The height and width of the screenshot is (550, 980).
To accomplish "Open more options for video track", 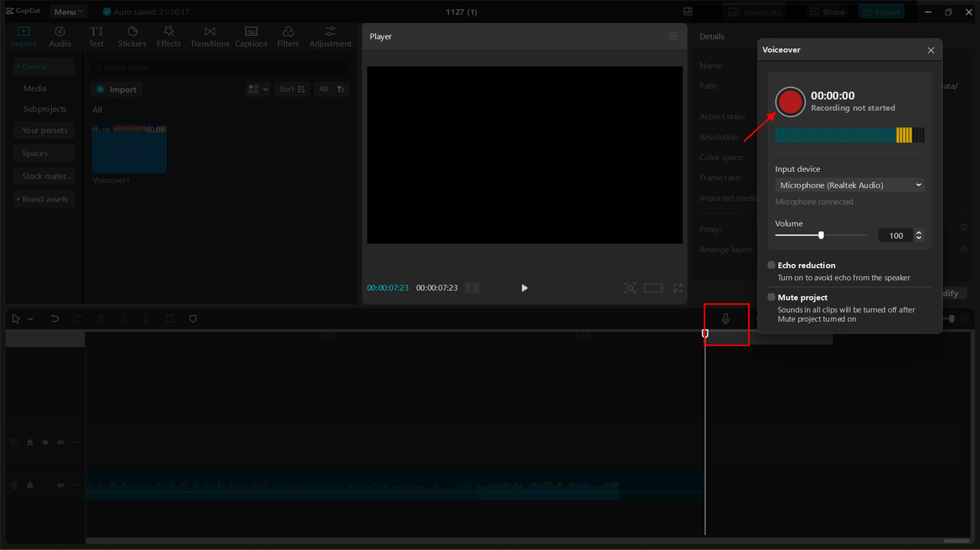I will pos(76,442).
